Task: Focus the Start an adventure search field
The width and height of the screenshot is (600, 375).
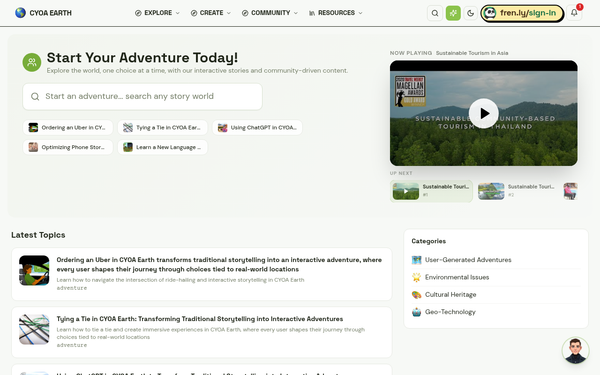Action: coord(142,96)
